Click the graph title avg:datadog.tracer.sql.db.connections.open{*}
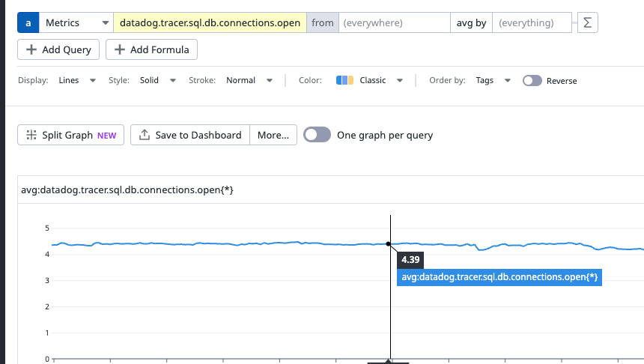Image resolution: width=644 pixels, height=364 pixels. [x=127, y=189]
